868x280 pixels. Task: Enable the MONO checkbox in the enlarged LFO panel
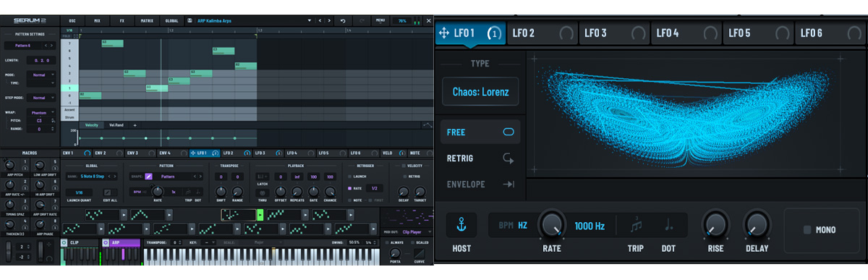(x=807, y=230)
